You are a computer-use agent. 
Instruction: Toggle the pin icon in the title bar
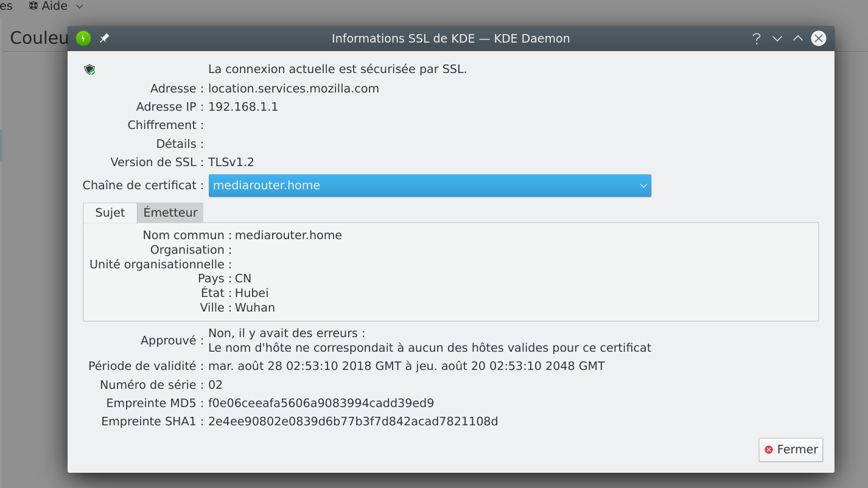(104, 38)
